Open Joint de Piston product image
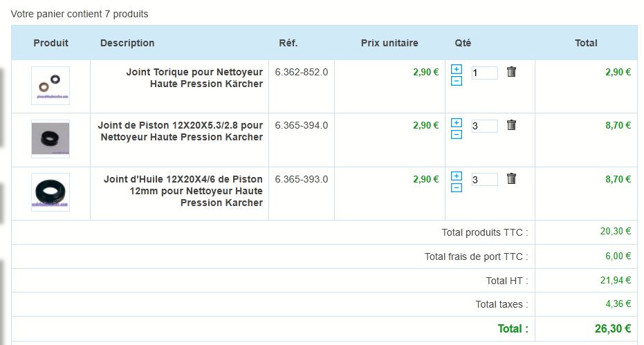Image resolution: width=644 pixels, height=345 pixels. tap(50, 139)
